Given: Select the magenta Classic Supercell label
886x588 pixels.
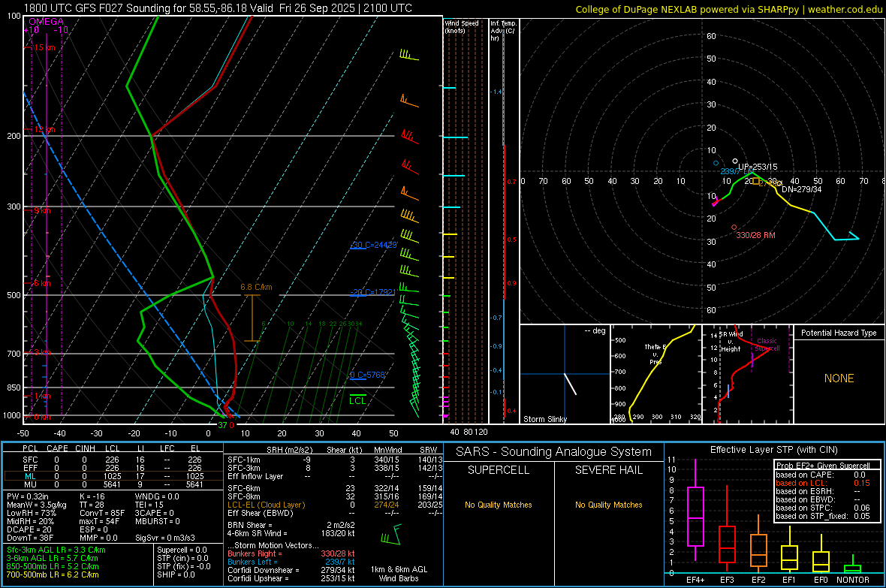Looking at the screenshot, I should [x=767, y=345].
